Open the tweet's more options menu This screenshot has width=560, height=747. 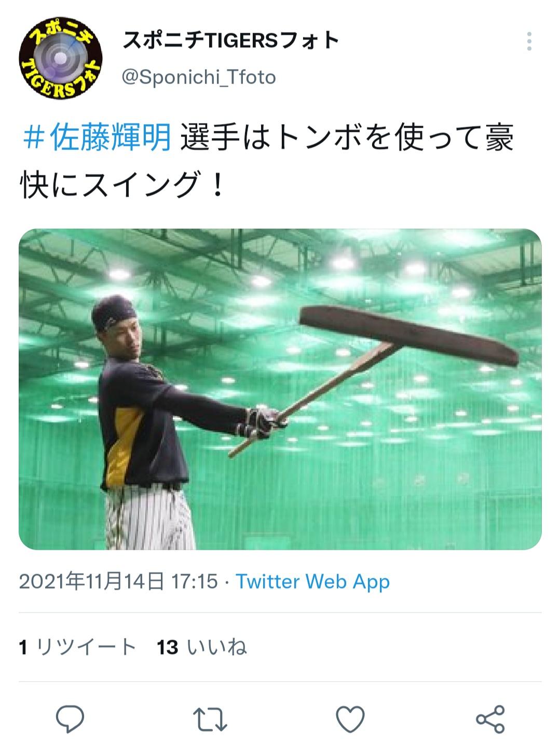pos(529,41)
